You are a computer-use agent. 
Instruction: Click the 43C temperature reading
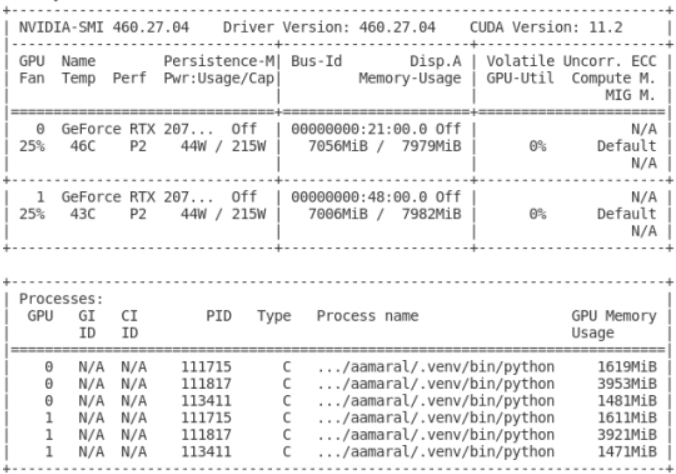(x=76, y=212)
